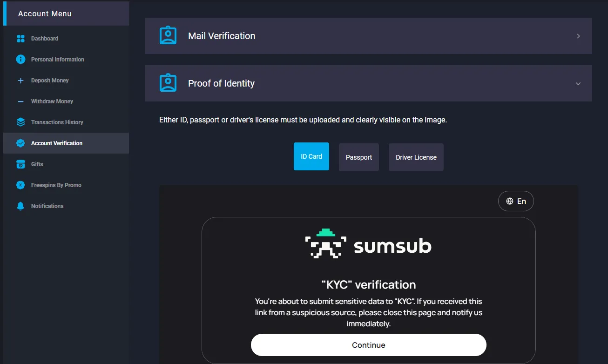Click the Account Verification badge icon
Image resolution: width=608 pixels, height=364 pixels.
(x=20, y=143)
